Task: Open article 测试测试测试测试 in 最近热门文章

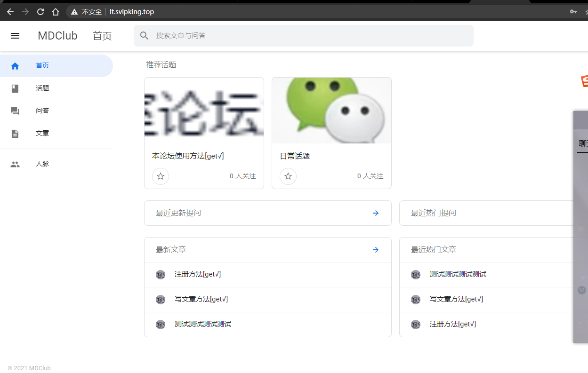Action: click(458, 274)
